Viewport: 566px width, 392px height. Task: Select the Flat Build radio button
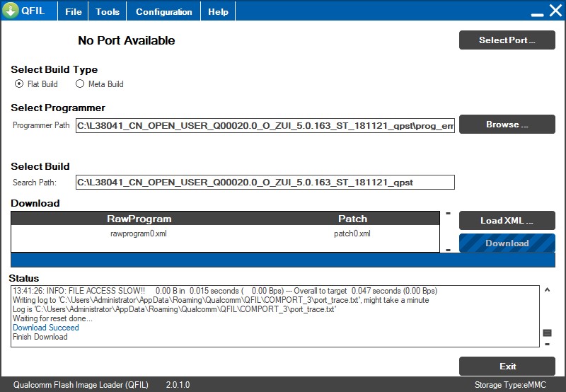click(19, 83)
